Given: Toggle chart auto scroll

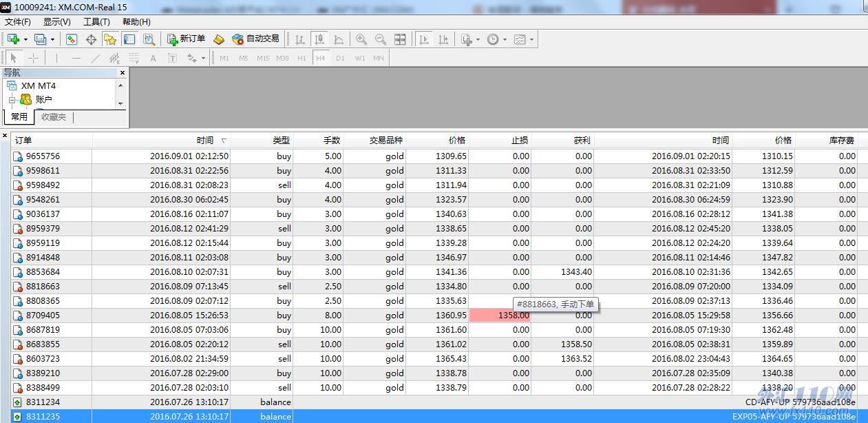Looking at the screenshot, I should (424, 39).
